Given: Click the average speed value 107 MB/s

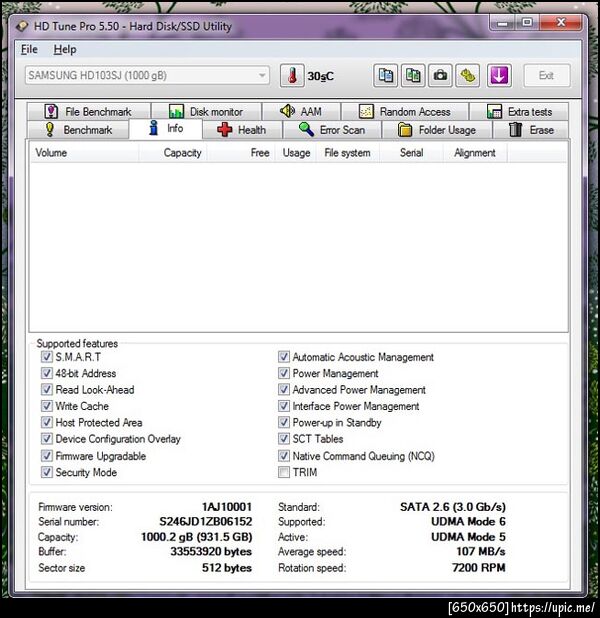Looking at the screenshot, I should coord(481,551).
